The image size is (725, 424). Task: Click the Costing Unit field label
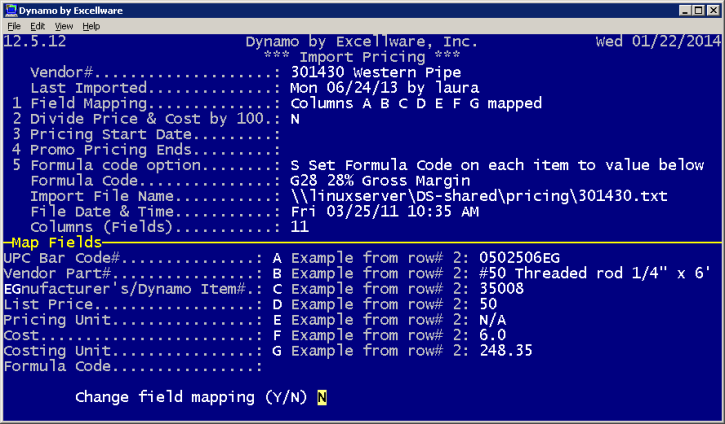pos(57,351)
